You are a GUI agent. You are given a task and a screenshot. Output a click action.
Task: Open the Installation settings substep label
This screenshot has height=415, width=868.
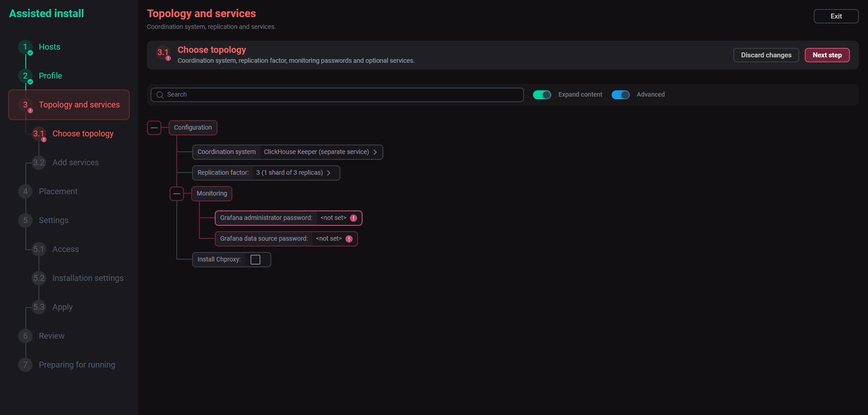pos(88,278)
